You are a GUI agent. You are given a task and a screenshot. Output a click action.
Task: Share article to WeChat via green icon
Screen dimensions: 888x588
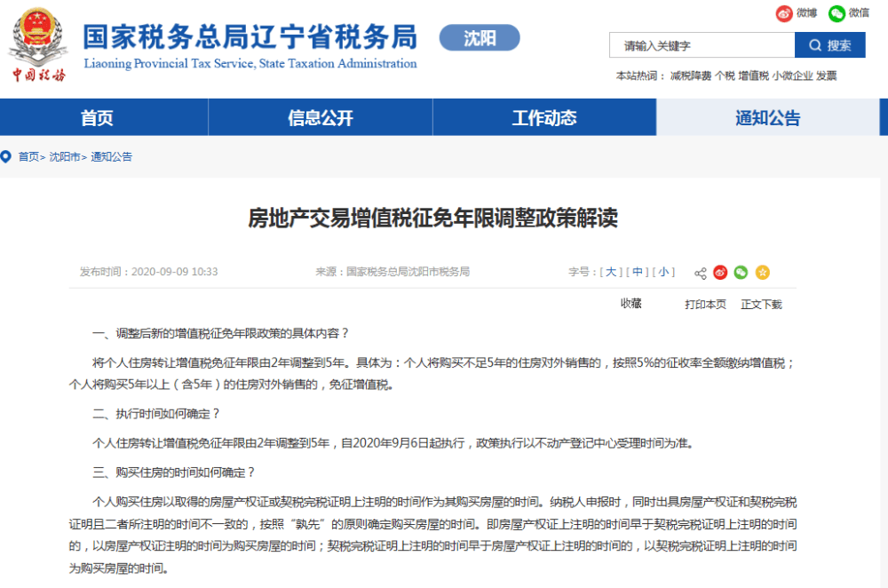(x=741, y=272)
